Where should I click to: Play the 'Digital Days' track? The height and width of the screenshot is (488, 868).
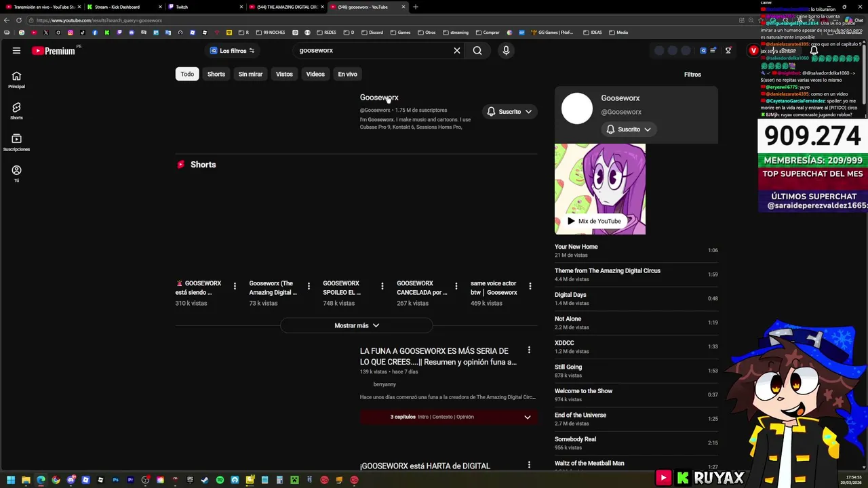(636, 299)
